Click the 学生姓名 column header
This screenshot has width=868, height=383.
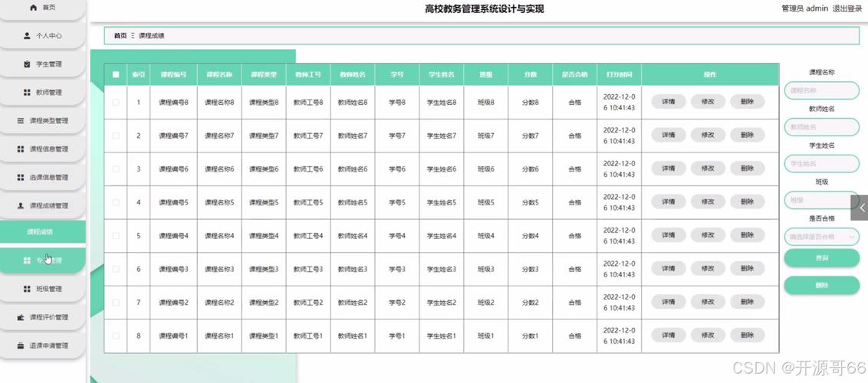point(441,74)
